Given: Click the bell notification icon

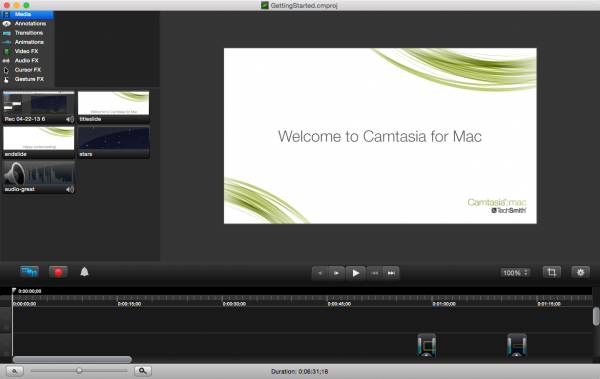Looking at the screenshot, I should tap(84, 272).
